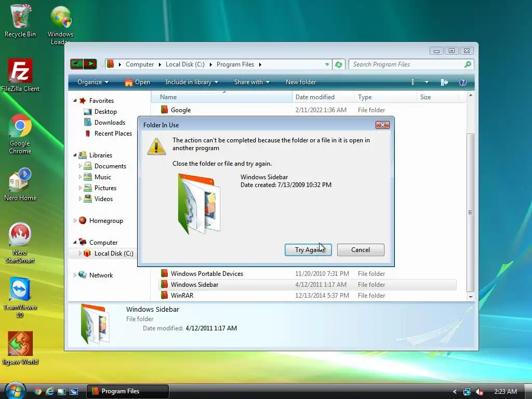Click the Program Files taskbar button

[x=128, y=391]
